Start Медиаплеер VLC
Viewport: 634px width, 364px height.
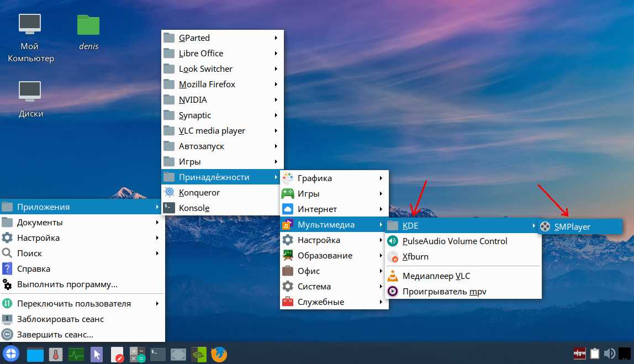[x=463, y=276]
